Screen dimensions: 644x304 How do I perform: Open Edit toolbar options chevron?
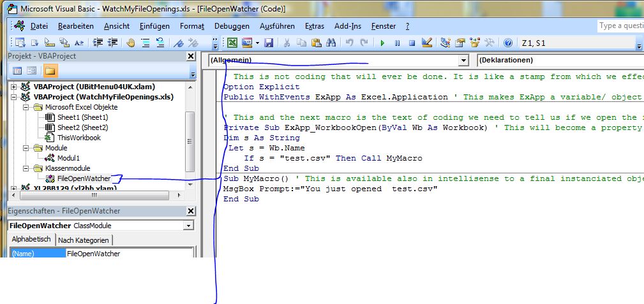coord(215,43)
